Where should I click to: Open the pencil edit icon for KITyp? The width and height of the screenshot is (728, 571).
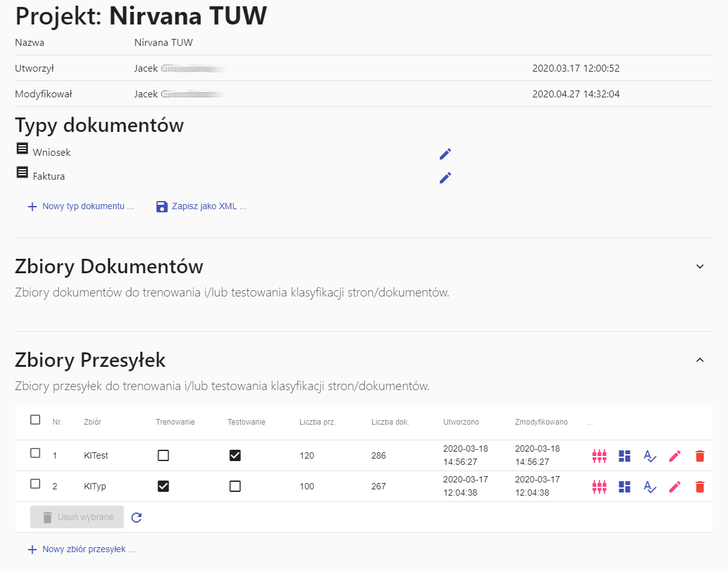(x=675, y=486)
